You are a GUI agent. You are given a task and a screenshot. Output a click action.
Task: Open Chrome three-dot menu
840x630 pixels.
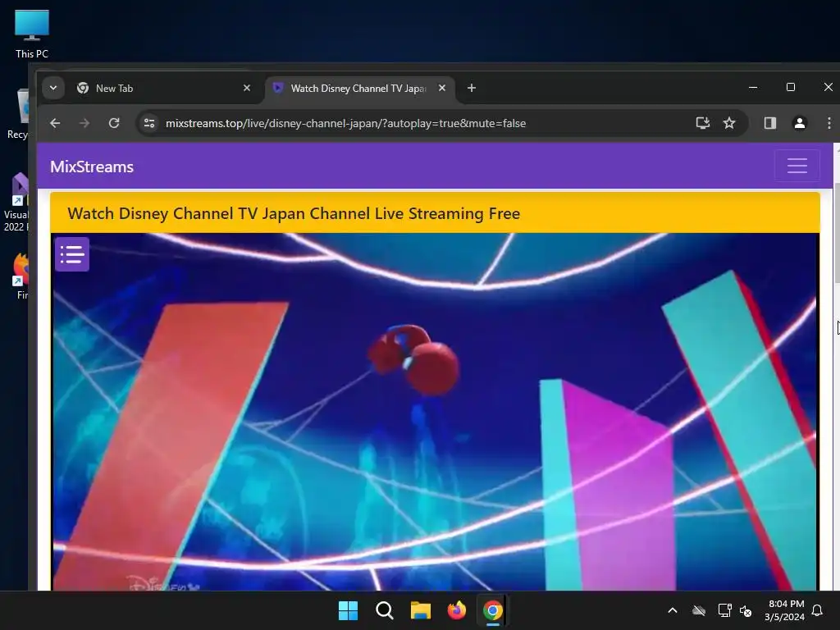829,123
